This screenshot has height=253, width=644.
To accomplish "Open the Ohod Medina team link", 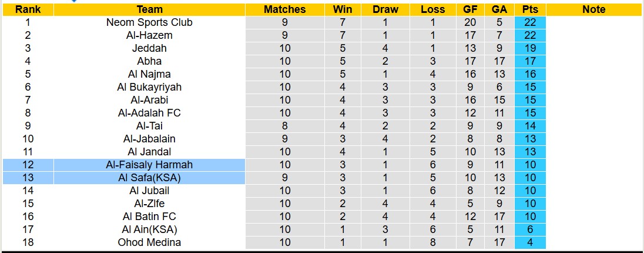I will click(x=149, y=242).
